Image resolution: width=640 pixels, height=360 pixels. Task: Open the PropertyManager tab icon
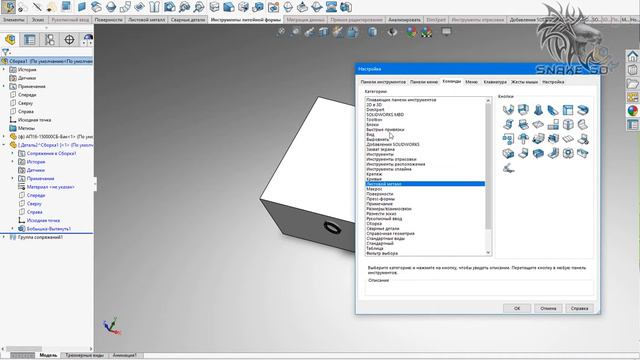[x=30, y=40]
